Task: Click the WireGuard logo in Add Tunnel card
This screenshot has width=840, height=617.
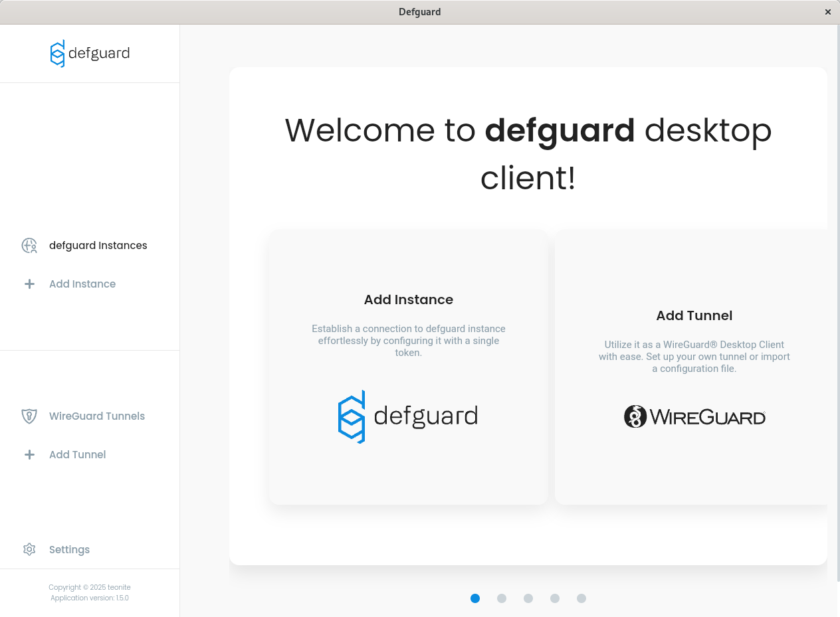Action: click(694, 416)
